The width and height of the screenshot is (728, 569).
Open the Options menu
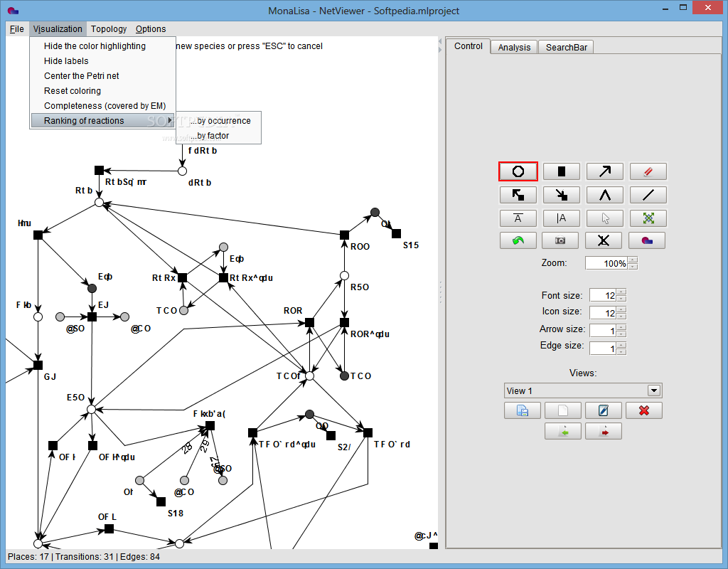click(x=151, y=28)
